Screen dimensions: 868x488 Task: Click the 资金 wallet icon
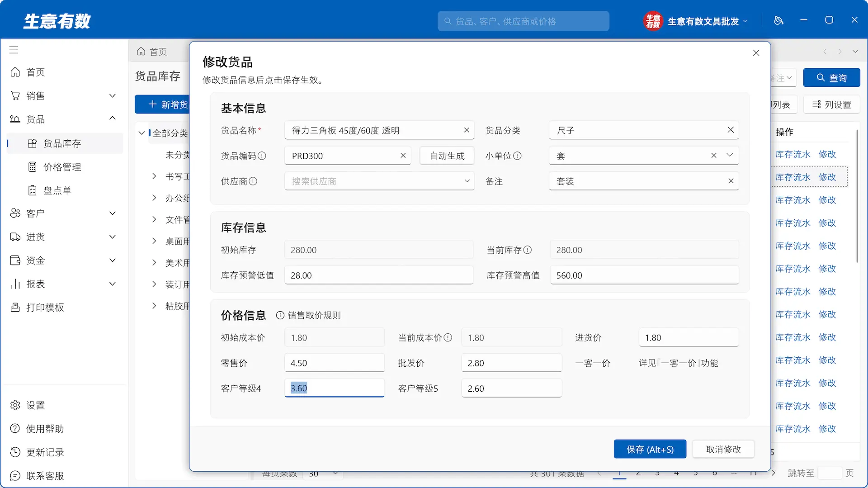[15, 261]
